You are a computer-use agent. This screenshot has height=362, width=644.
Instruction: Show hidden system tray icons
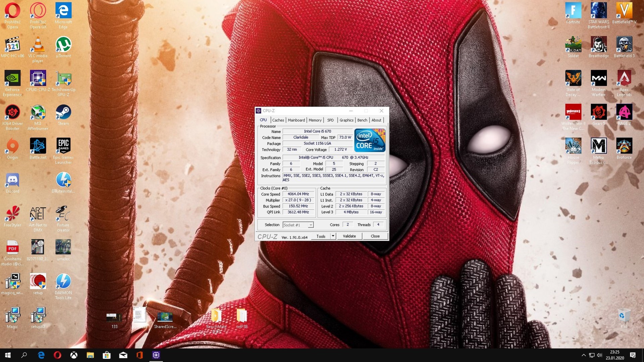coord(584,355)
